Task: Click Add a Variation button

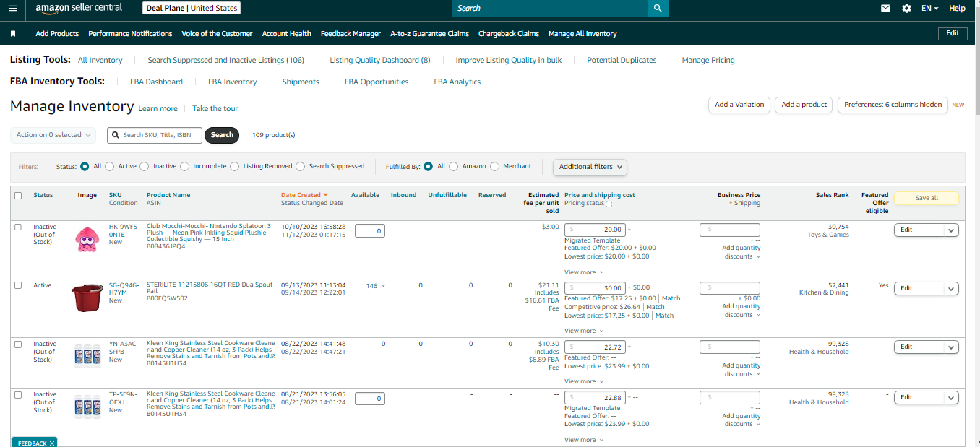Action: point(739,105)
